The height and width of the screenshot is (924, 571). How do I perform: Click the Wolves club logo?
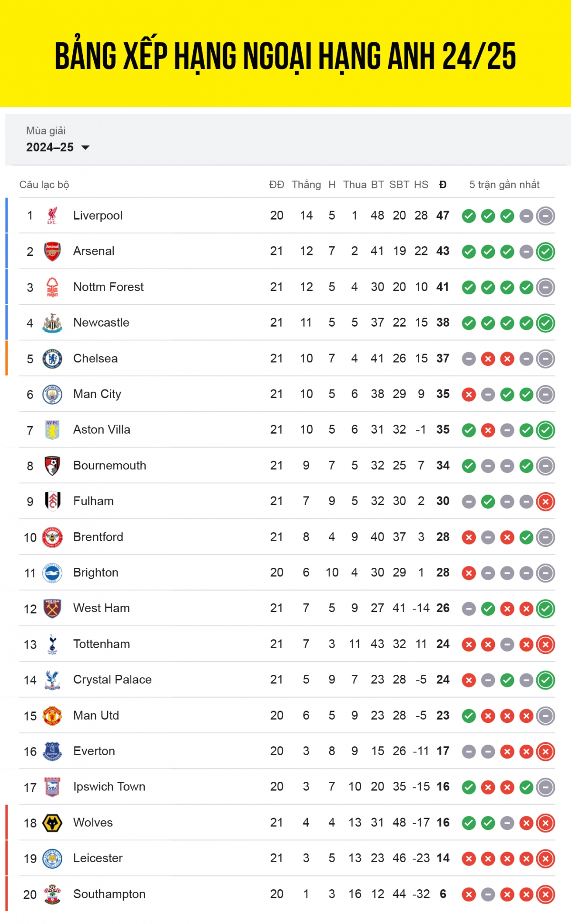[x=52, y=823]
